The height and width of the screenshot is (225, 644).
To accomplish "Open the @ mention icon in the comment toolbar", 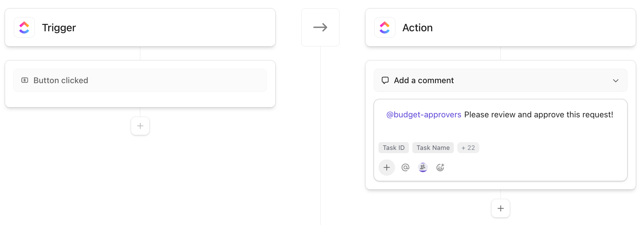I will pos(405,167).
